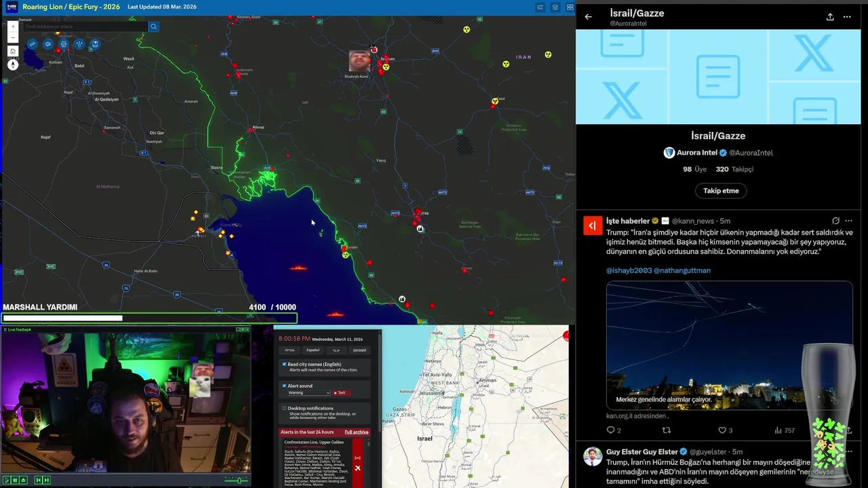Click the eject button in Live Feed player

coord(24,480)
